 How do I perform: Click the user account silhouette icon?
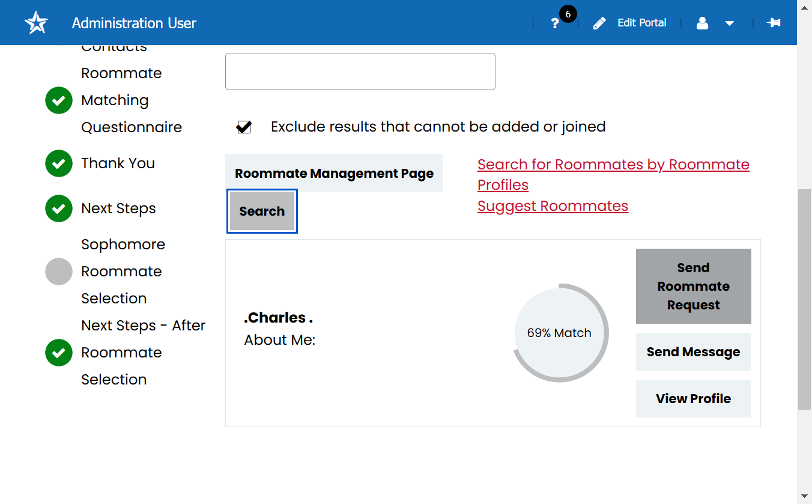(x=702, y=23)
